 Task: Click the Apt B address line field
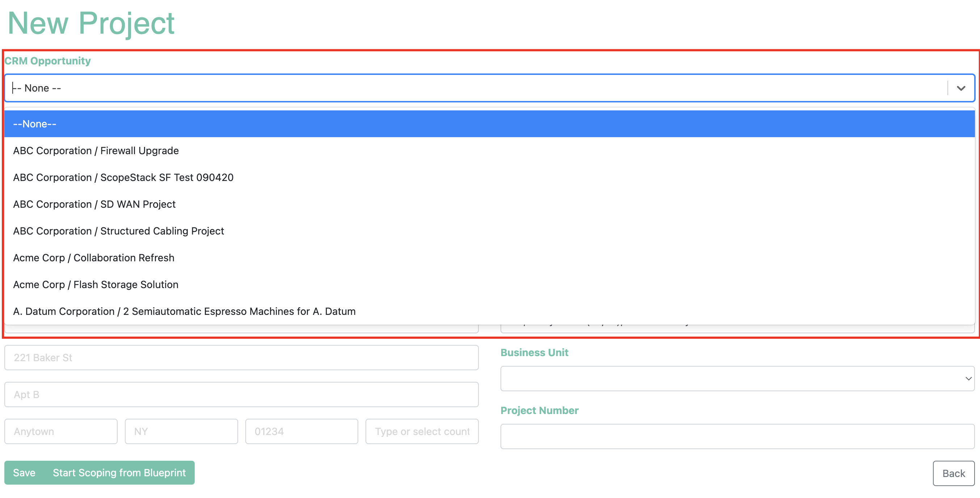[x=241, y=394]
